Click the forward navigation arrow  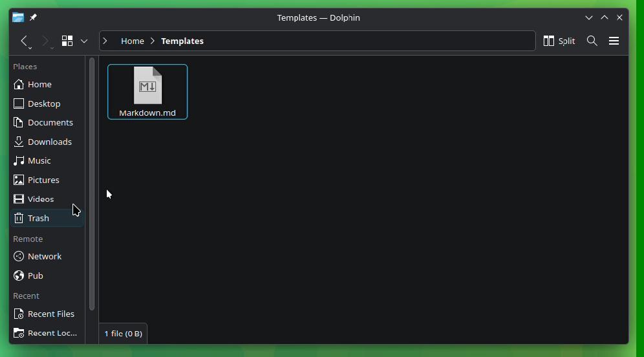[x=46, y=41]
